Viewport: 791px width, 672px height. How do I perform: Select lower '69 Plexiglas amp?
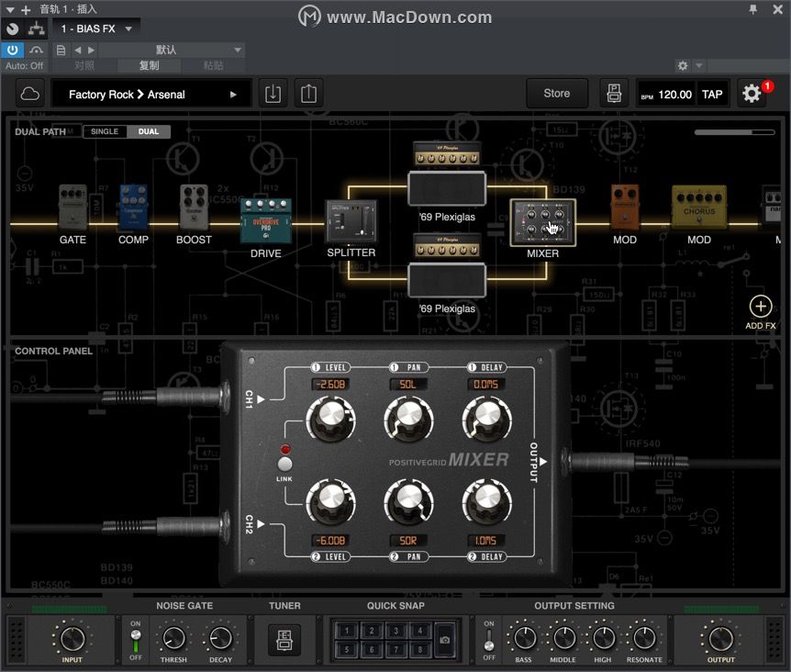(447, 266)
